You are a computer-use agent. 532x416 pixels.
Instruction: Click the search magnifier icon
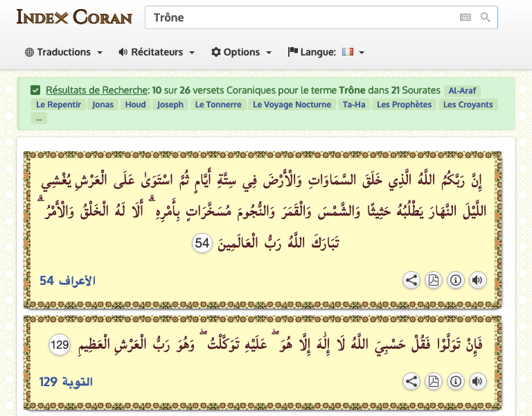[x=486, y=18]
